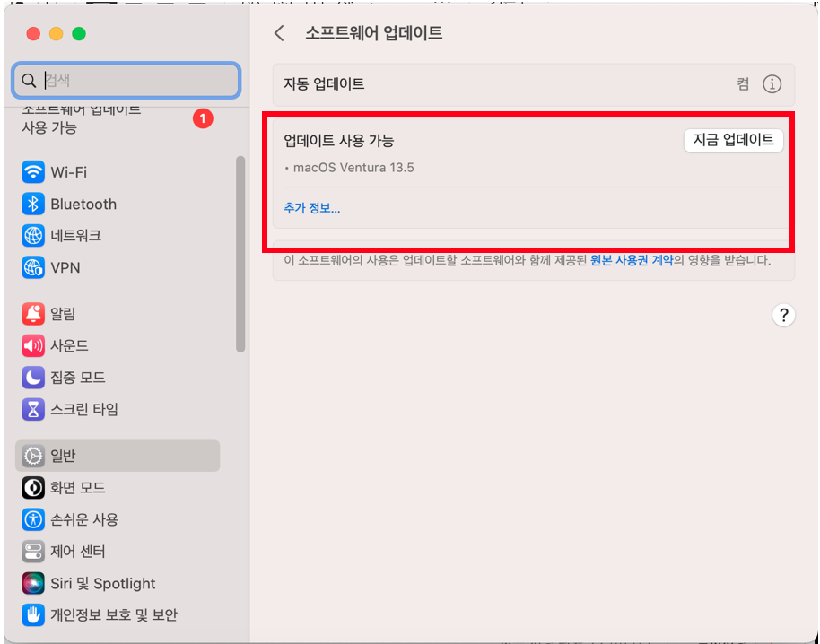
Task: Click the 지금 업데이트 button
Action: [x=733, y=140]
